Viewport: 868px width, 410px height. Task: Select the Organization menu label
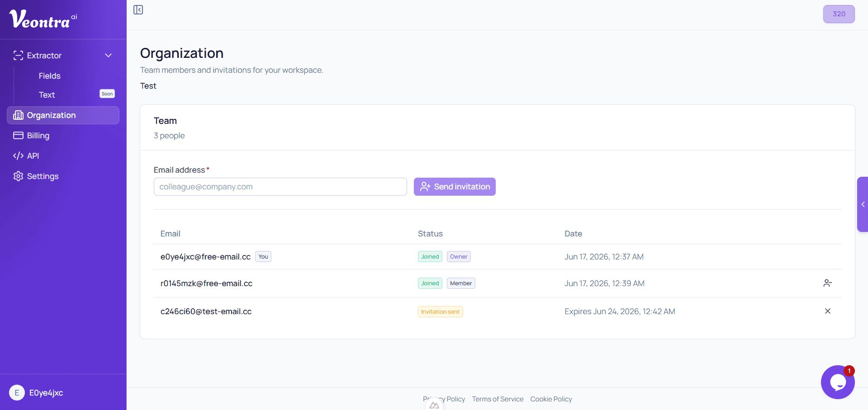click(x=52, y=115)
